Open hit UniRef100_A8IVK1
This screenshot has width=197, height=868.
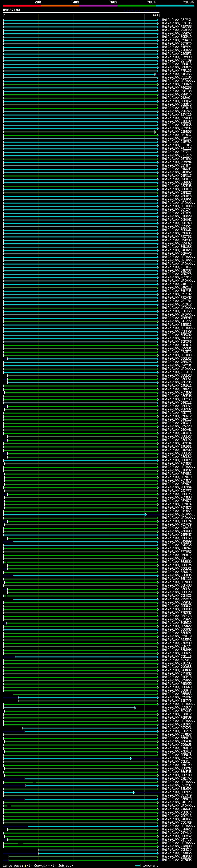click(177, 20)
